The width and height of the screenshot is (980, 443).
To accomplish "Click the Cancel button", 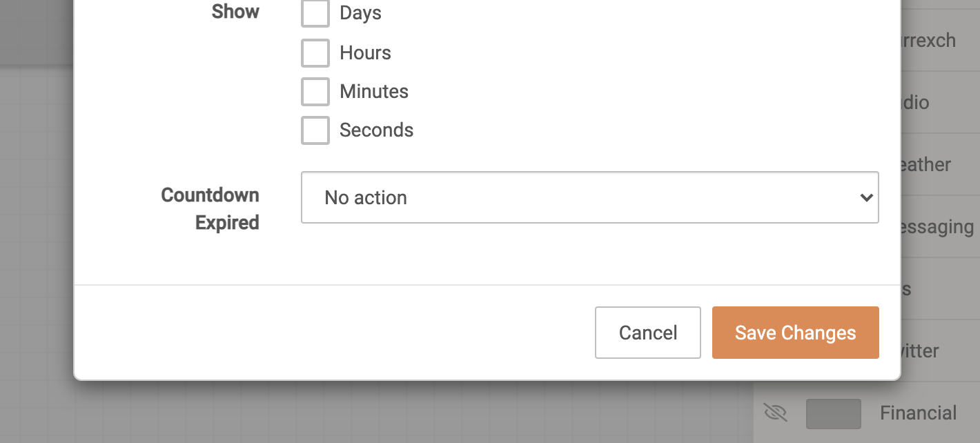I will (647, 333).
